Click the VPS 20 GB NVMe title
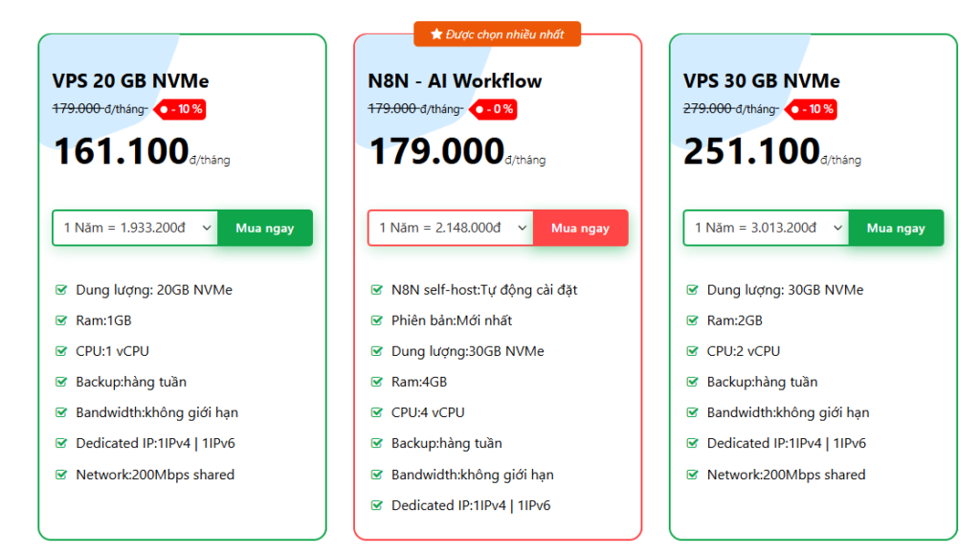This screenshot has width=980, height=553. (130, 80)
